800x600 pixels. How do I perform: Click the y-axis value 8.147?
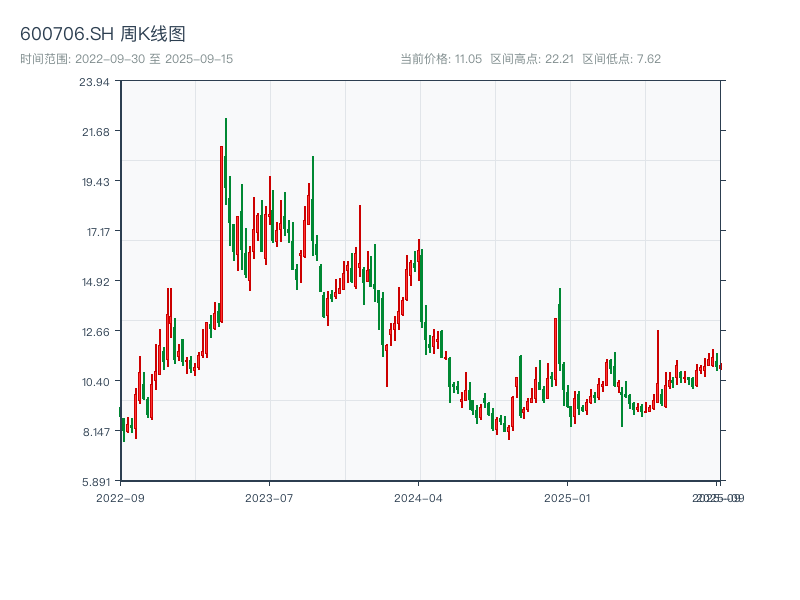[96, 432]
